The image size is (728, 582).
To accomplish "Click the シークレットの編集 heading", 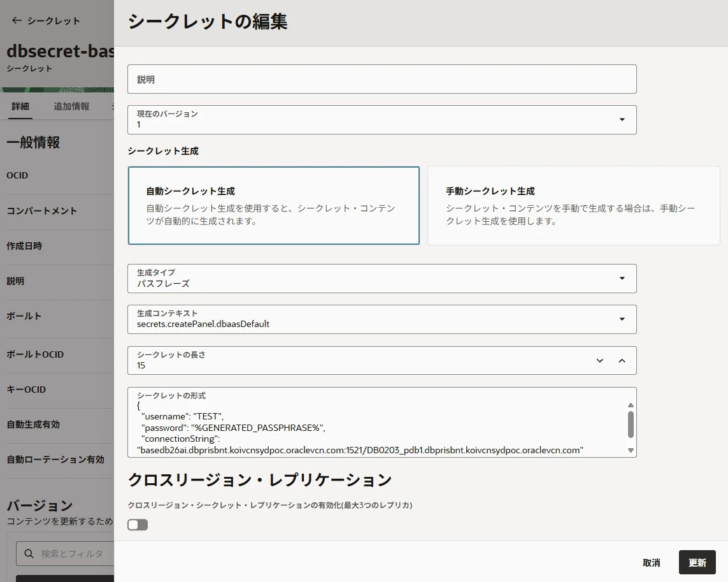I will 208,22.
